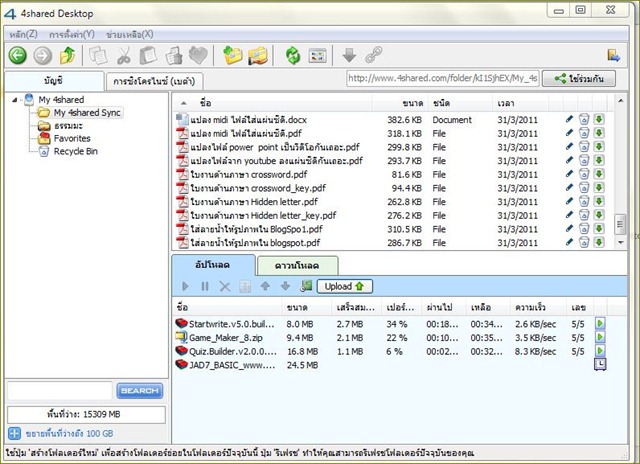Switch to the อัปโหลด upload tab
Viewport: 640px width, 464px height.
[213, 265]
